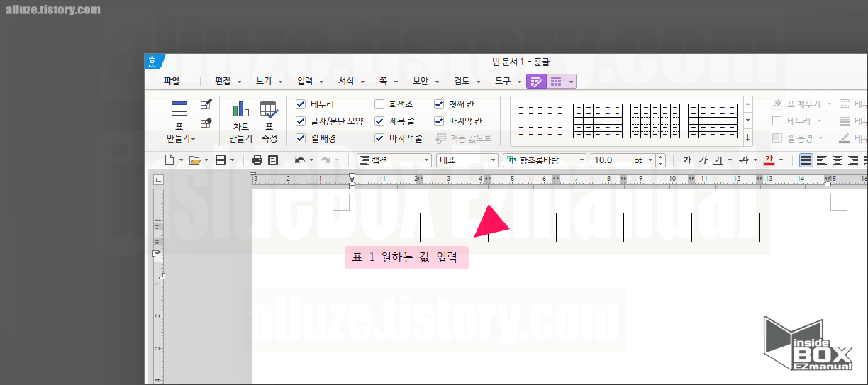Open the 편집 menu
Image resolution: width=868 pixels, height=385 pixels.
point(223,82)
